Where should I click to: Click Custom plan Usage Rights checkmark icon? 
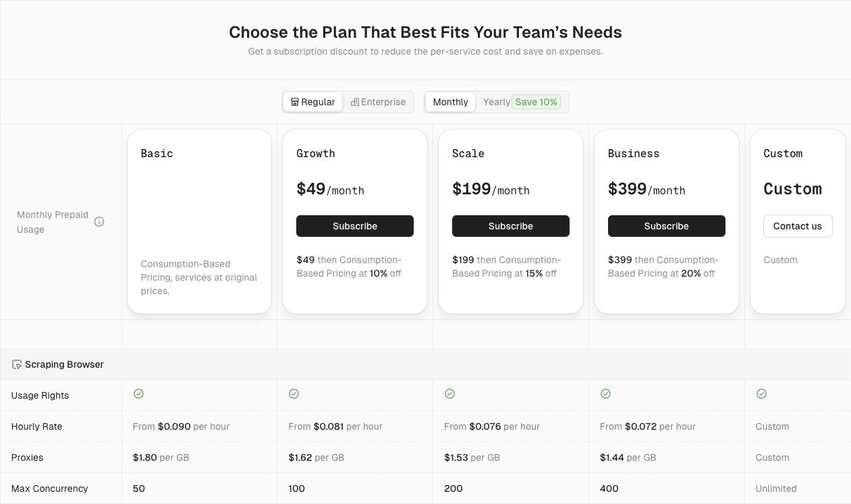click(761, 394)
